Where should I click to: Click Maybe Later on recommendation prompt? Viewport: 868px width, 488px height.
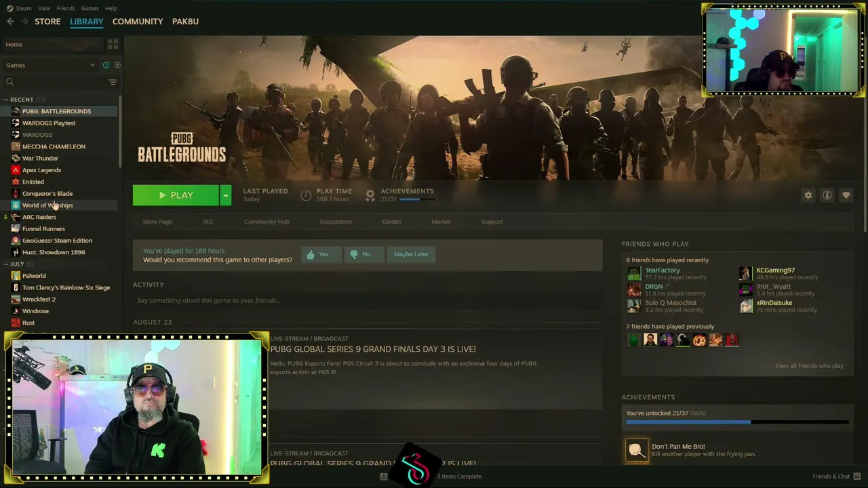coord(411,254)
